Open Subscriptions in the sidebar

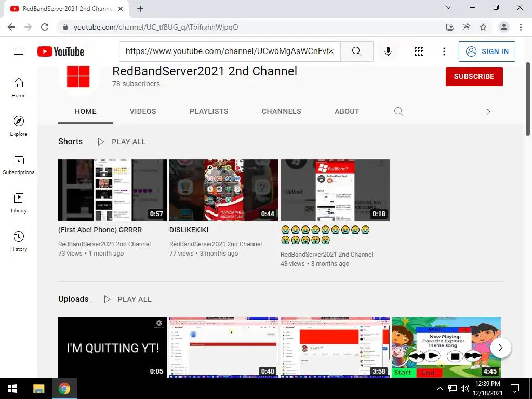coord(19,165)
